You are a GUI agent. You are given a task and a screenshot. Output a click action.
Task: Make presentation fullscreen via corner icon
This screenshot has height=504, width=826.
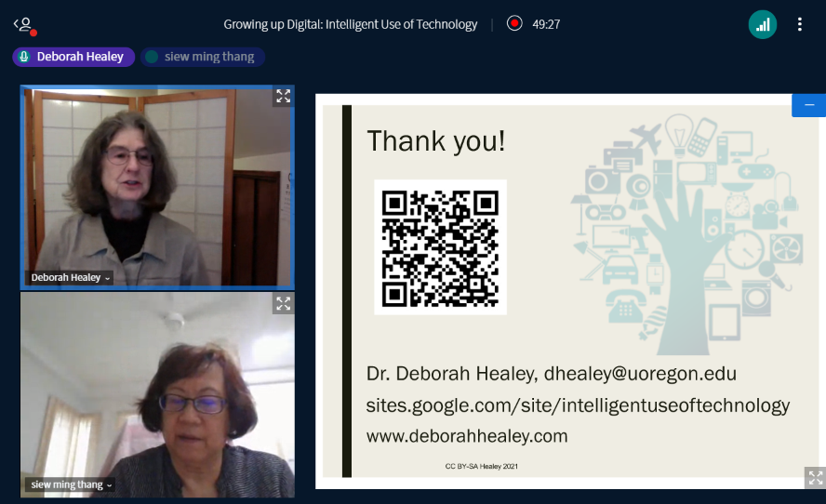click(x=815, y=477)
